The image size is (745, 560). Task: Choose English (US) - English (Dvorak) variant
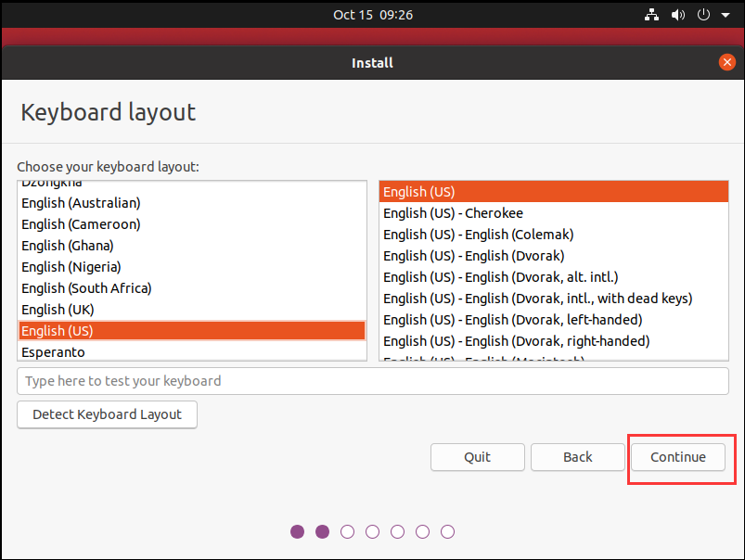click(x=554, y=256)
